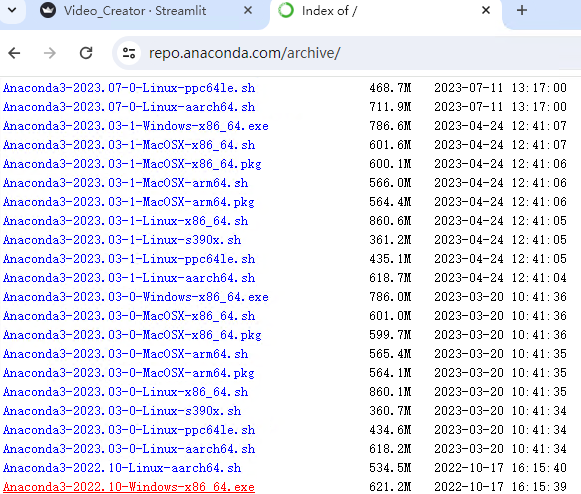Select the 534.5M size value

coord(390,468)
